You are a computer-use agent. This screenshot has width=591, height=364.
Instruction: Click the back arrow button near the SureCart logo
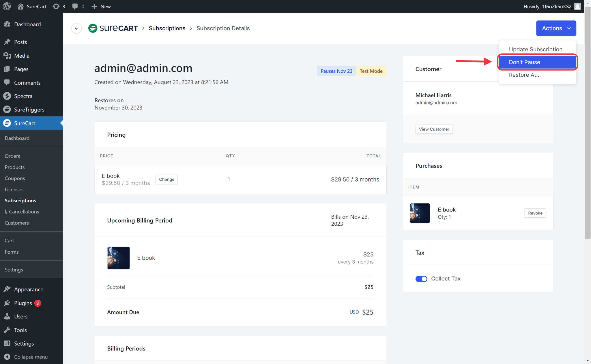pos(76,28)
